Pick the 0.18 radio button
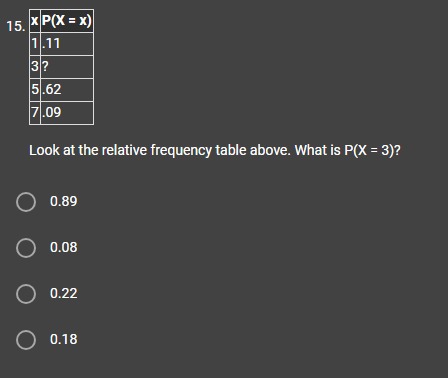Image resolution: width=448 pixels, height=378 pixels. [x=26, y=340]
